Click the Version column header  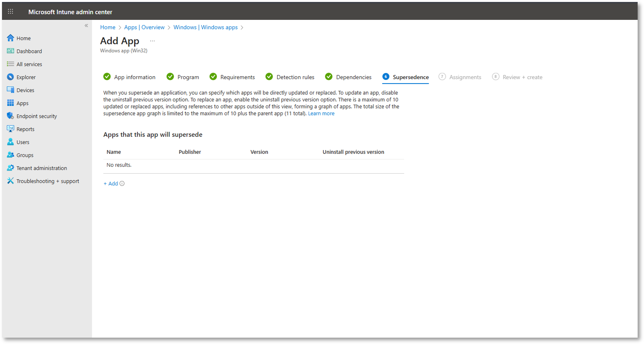(259, 152)
